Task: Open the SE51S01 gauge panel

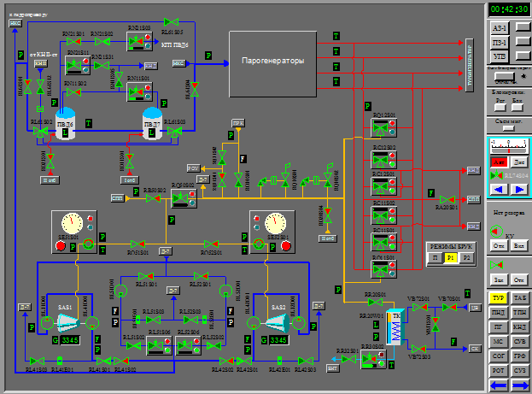Action: [74, 232]
